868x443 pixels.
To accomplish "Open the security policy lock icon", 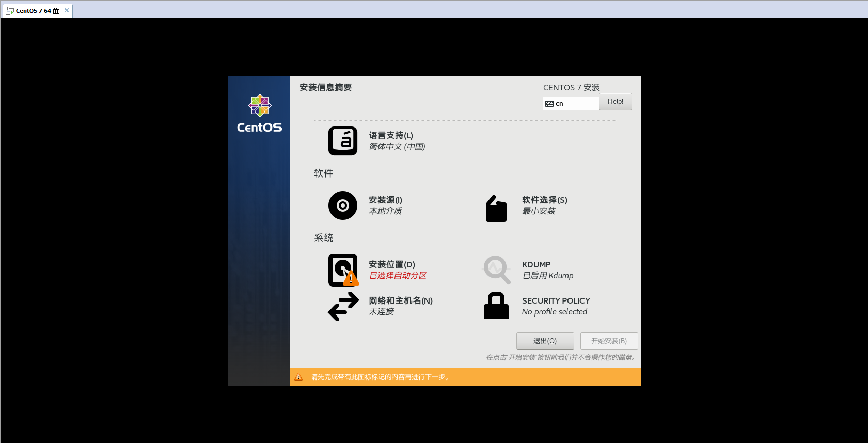I will click(x=496, y=305).
